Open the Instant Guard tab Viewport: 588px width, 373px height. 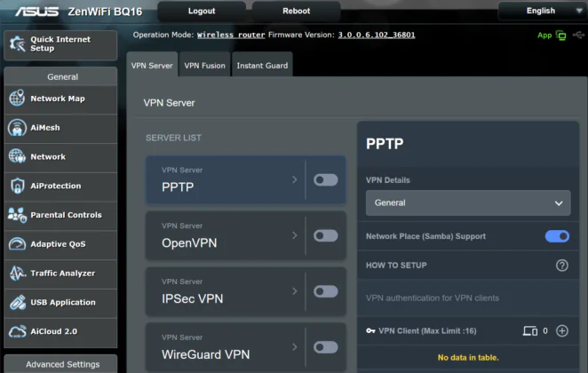[262, 65]
